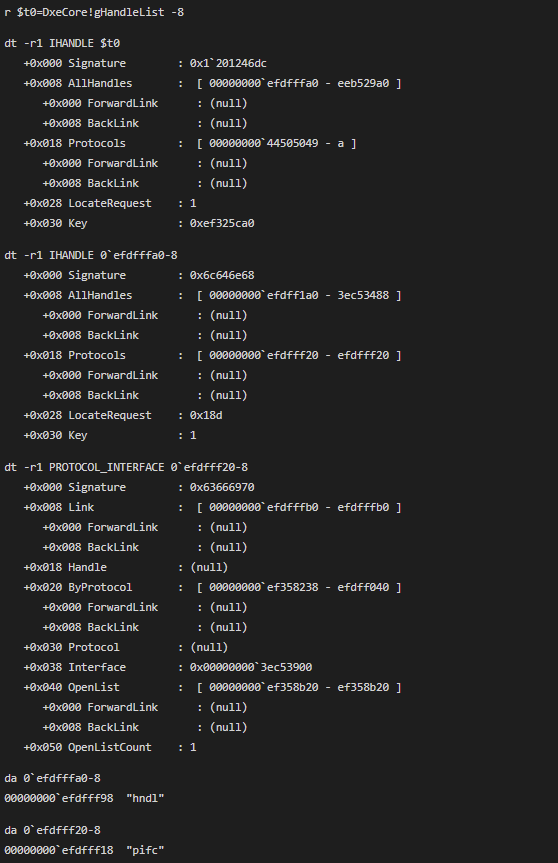Click the "hndl" string output
The height and width of the screenshot is (863, 558).
[x=145, y=798]
